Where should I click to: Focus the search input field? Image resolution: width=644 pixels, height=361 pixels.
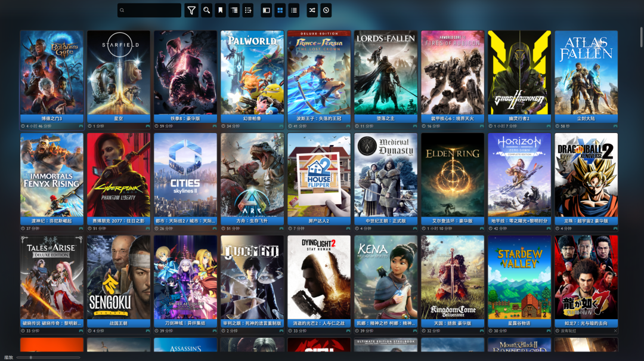click(x=149, y=10)
